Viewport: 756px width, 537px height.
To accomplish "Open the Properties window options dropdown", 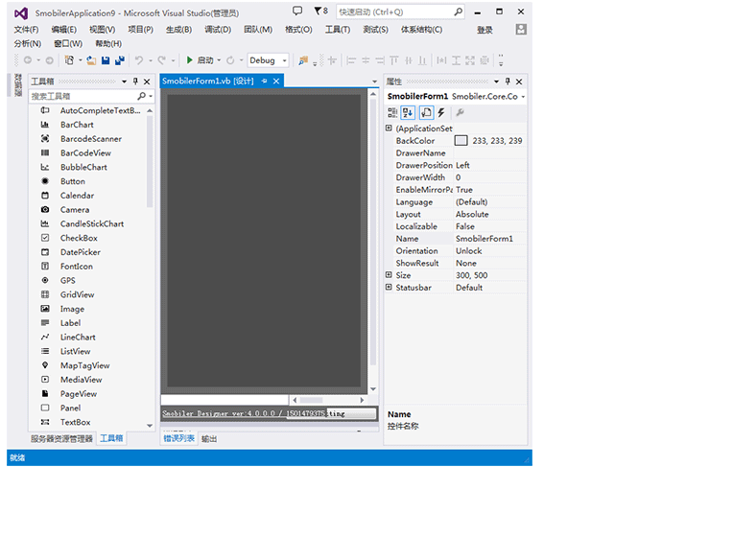I will point(496,82).
